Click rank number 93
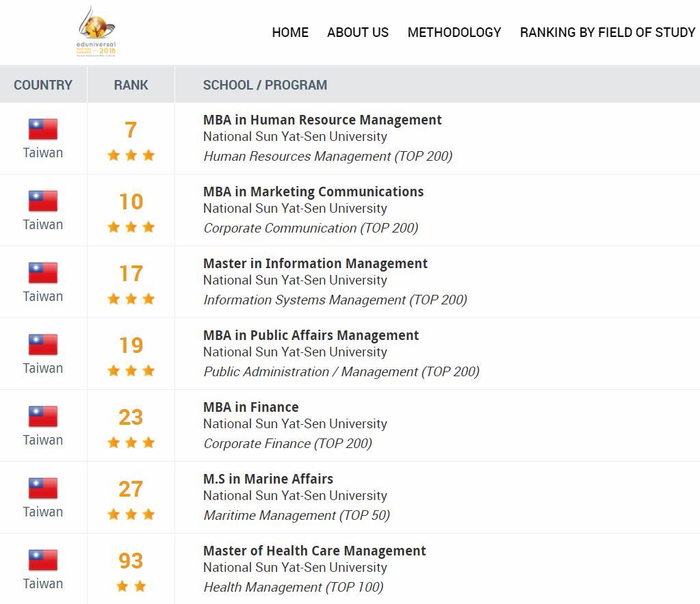Screen dimensions: 700x604 tap(131, 561)
